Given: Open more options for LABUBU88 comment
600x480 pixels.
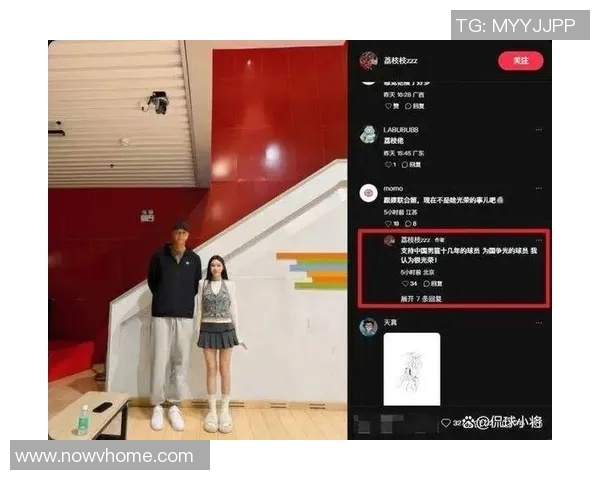Looking at the screenshot, I should coord(539,131).
